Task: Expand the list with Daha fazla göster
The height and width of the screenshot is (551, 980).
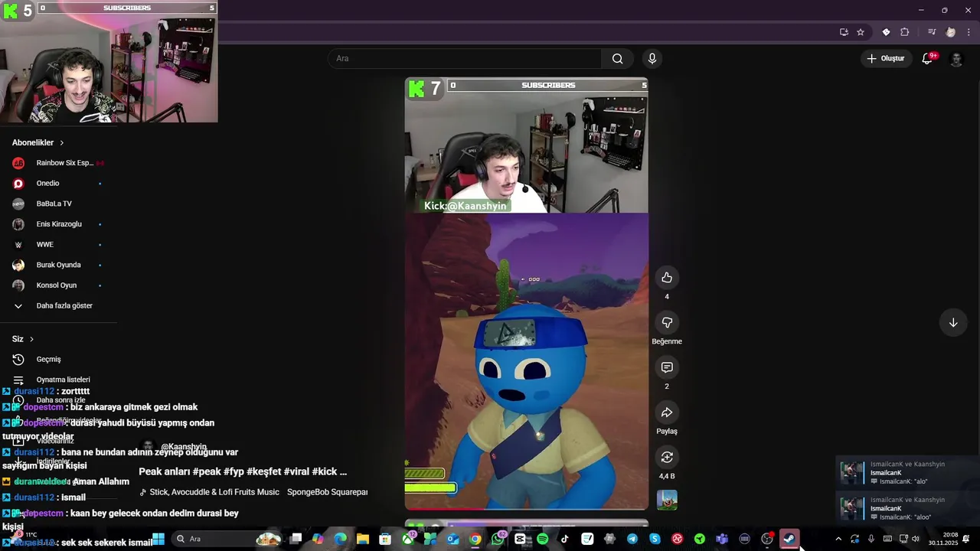Action: coord(58,306)
